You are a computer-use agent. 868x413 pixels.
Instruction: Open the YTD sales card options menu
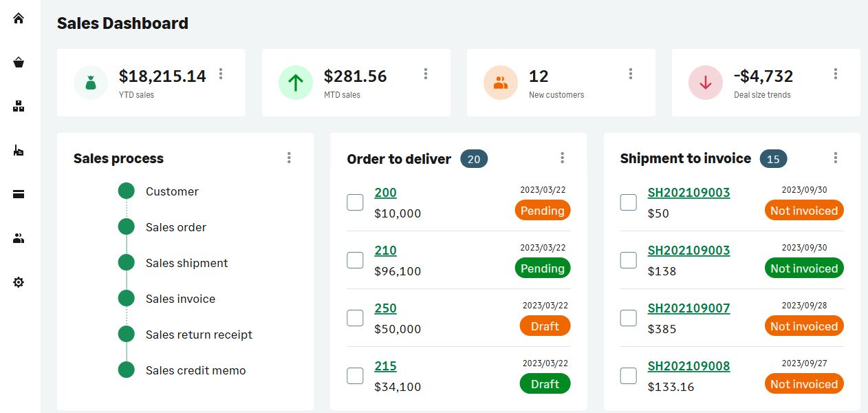221,74
